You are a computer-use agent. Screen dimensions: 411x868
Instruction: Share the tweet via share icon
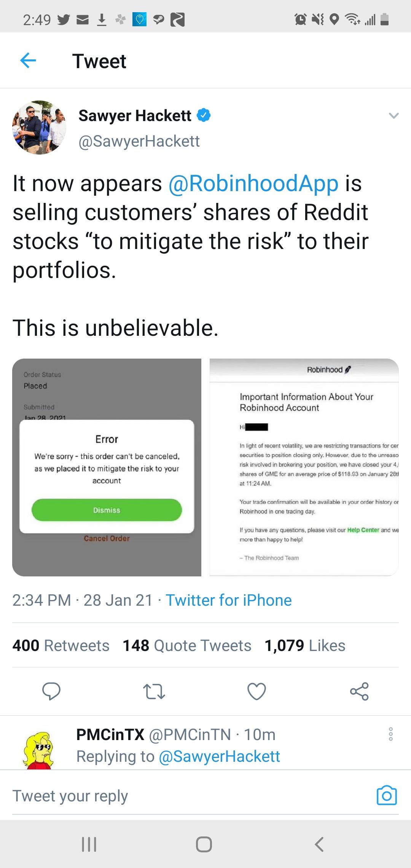click(x=359, y=691)
